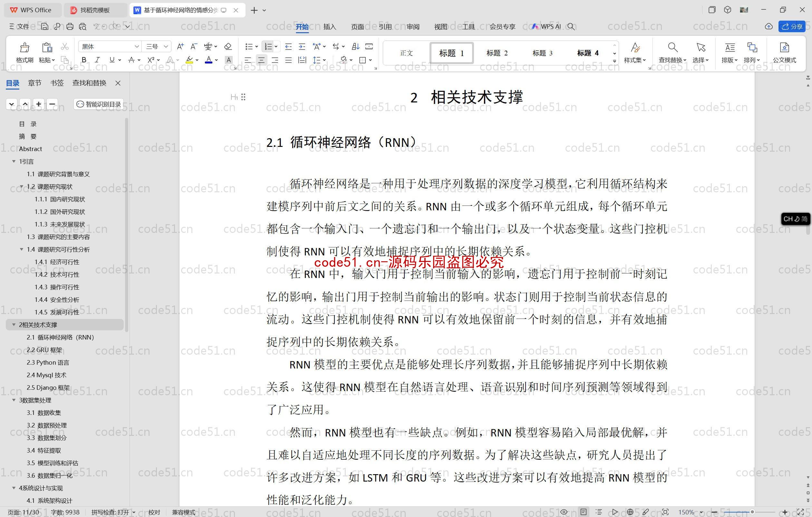Click the search icon next to WPS AI

tap(571, 26)
